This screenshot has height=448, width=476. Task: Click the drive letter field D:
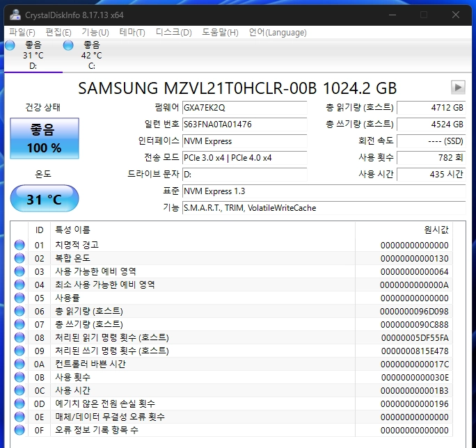pyautogui.click(x=244, y=174)
